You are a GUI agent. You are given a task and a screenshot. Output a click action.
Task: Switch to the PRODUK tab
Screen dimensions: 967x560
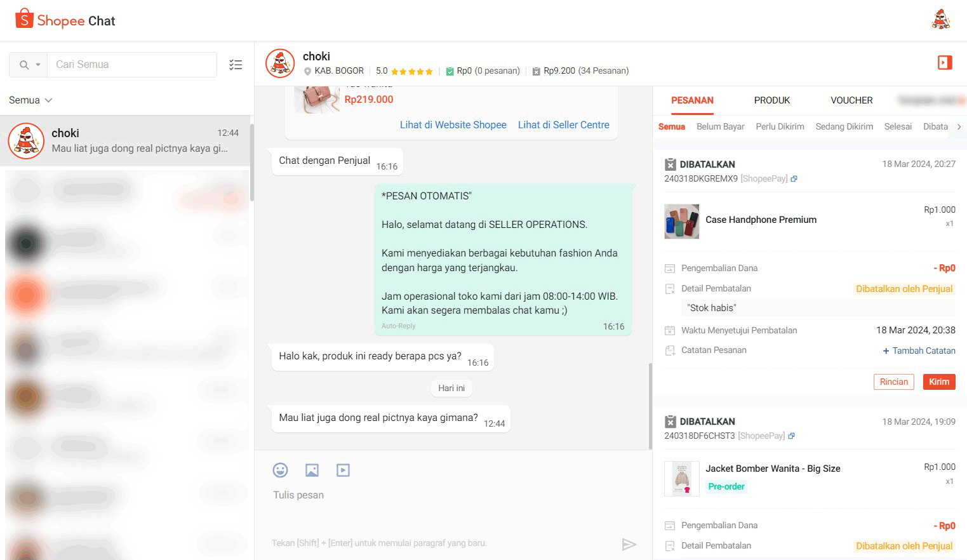(771, 100)
